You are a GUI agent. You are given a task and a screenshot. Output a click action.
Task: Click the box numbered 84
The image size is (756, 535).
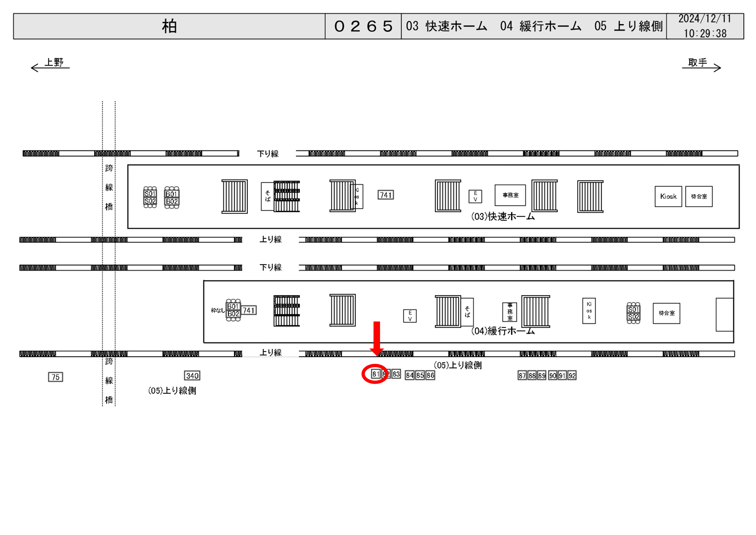click(409, 375)
